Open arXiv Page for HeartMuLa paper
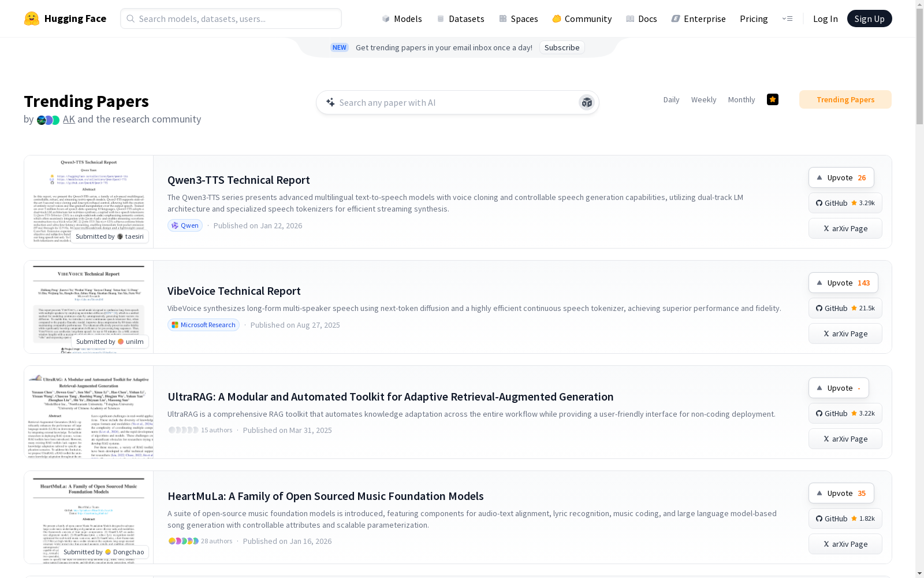924x578 pixels. 845,544
